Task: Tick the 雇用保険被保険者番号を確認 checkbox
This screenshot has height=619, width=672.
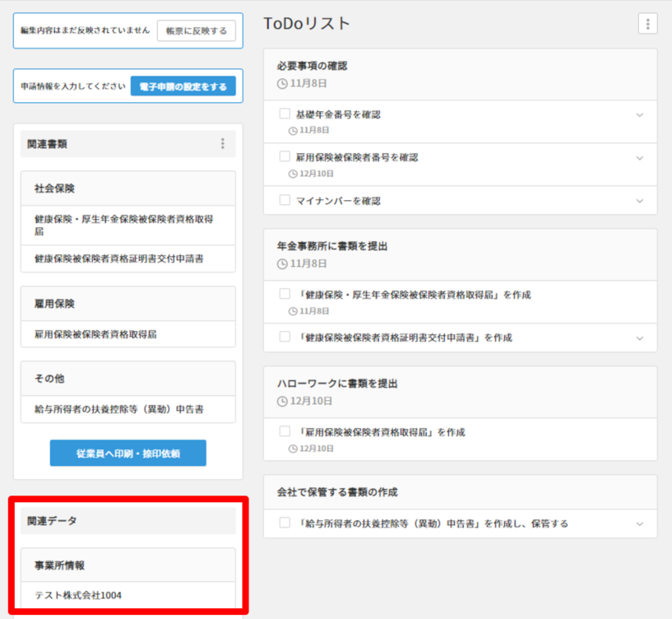Action: [x=285, y=157]
